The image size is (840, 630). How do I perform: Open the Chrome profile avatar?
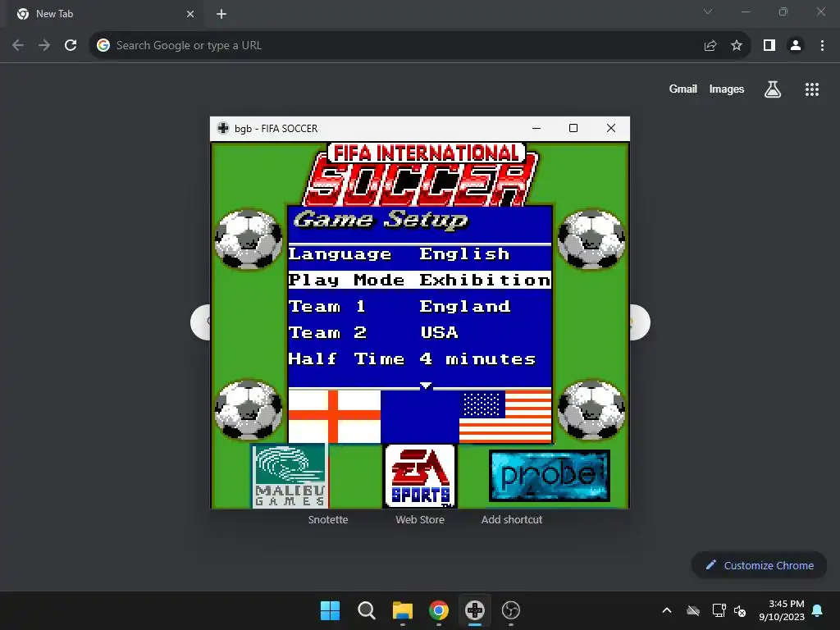[x=796, y=46]
